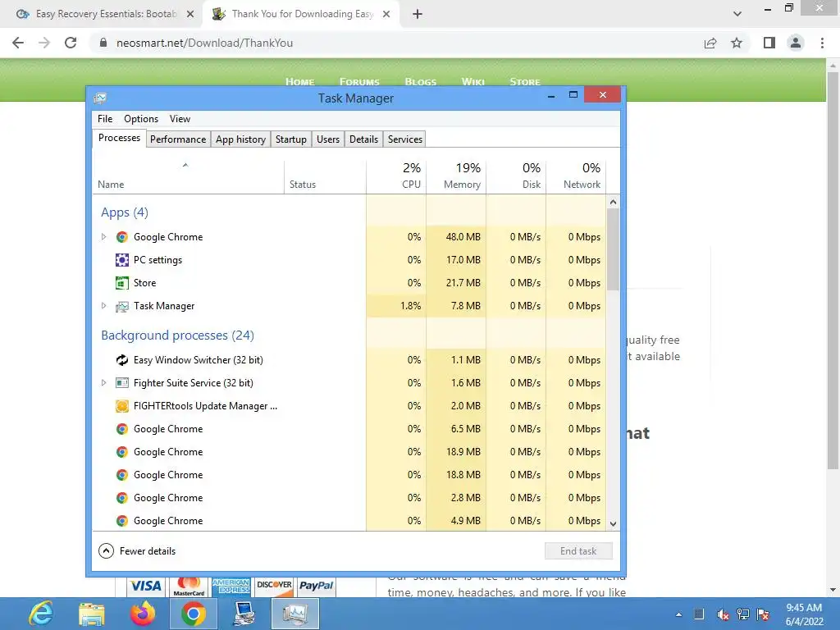
Task: Open File Explorer from the taskbar
Action: click(92, 614)
